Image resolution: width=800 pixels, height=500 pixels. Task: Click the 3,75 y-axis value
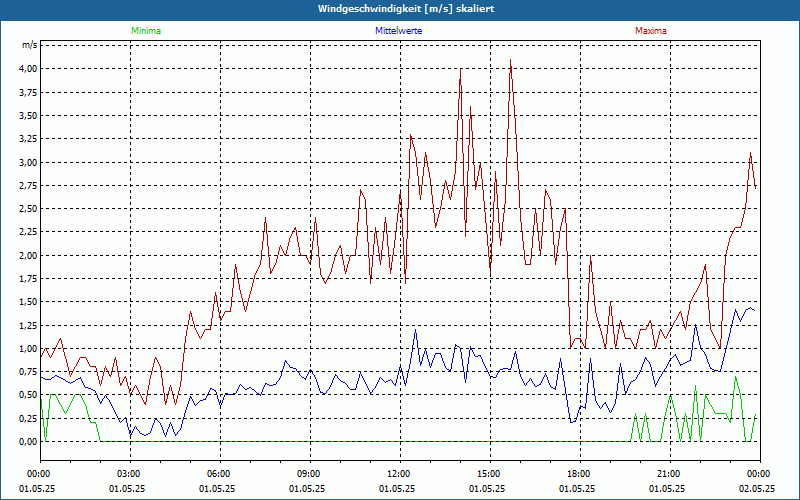28,92
